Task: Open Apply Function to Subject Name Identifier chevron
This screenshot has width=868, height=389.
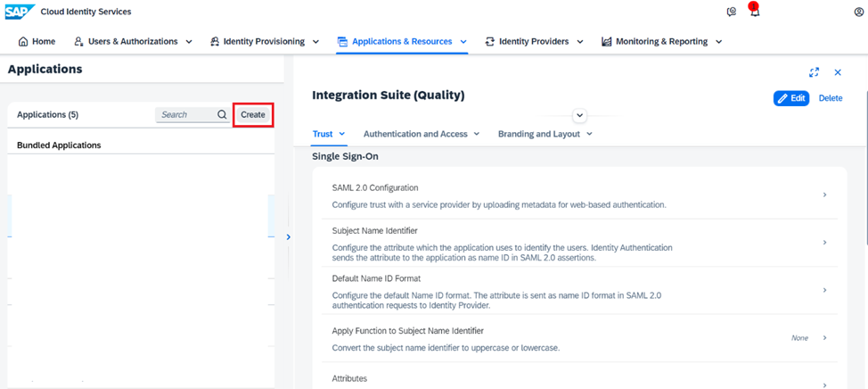Action: pyautogui.click(x=825, y=338)
